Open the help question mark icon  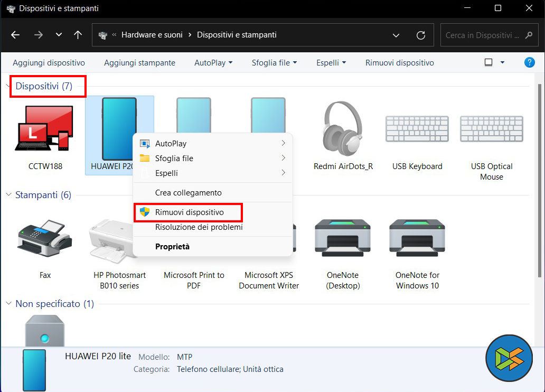click(529, 62)
